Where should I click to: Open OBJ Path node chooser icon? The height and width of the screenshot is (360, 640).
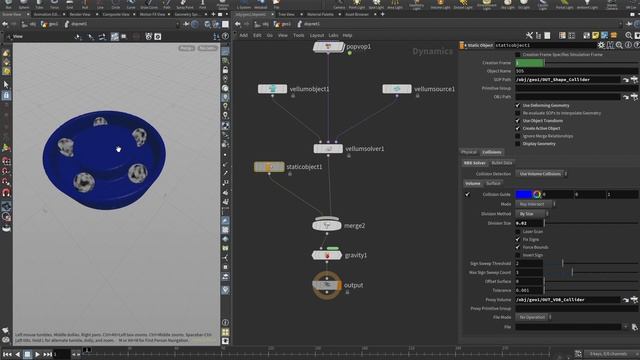[634, 97]
